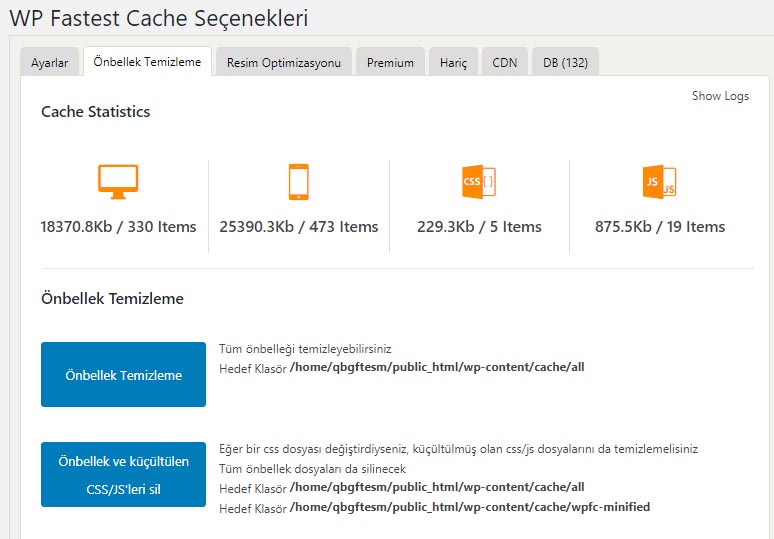Click the mobile phone cache icon
The width and height of the screenshot is (774, 539).
(x=298, y=181)
